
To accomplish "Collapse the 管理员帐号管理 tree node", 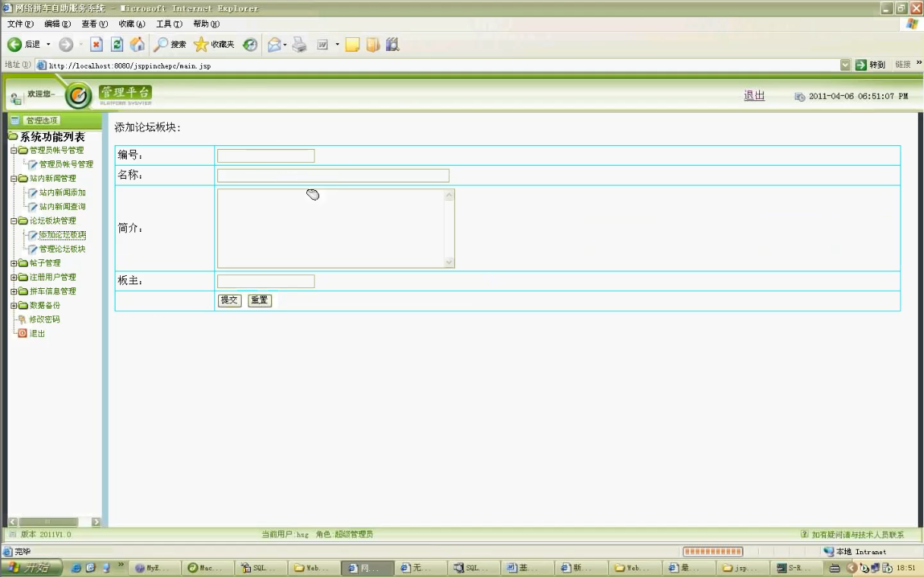I will [14, 151].
